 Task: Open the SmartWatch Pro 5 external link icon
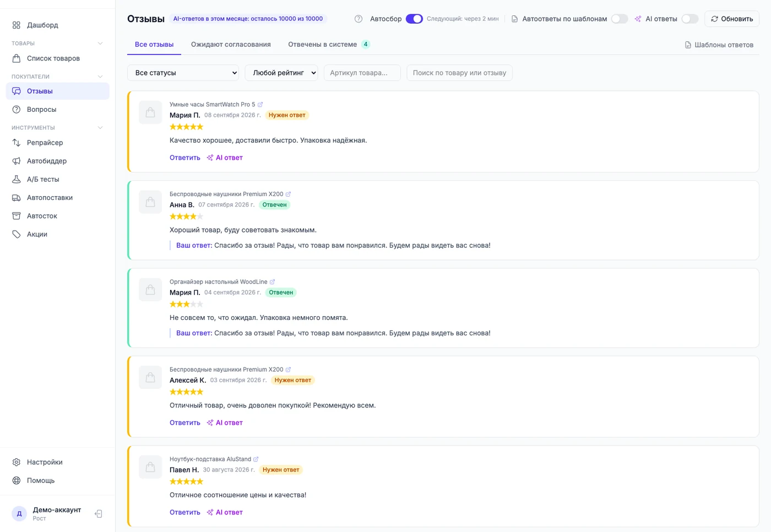pyautogui.click(x=260, y=105)
